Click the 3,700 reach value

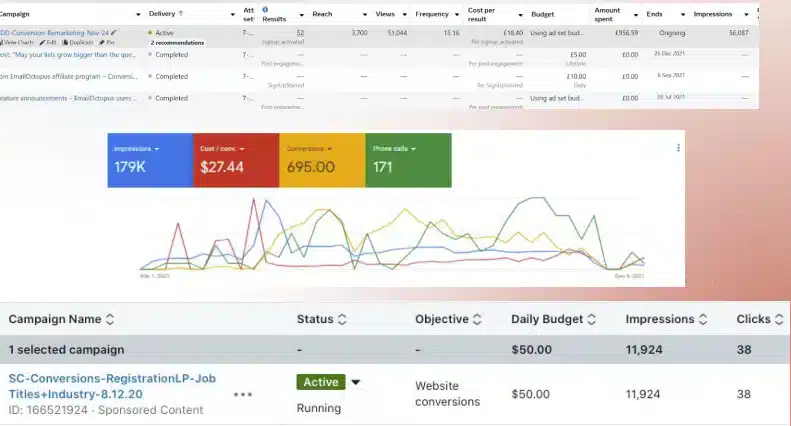pos(359,33)
